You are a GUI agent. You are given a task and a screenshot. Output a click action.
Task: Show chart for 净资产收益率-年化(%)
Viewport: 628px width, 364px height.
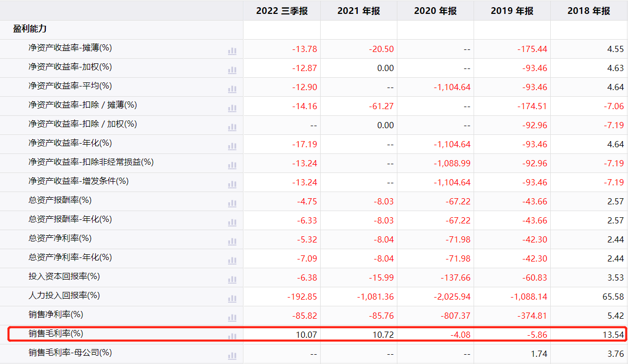tap(232, 146)
